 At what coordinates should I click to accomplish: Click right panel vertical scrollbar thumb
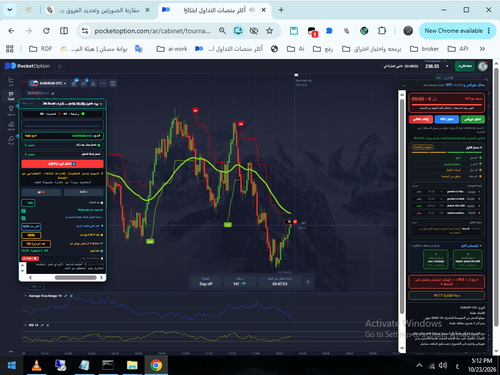pos(402,207)
